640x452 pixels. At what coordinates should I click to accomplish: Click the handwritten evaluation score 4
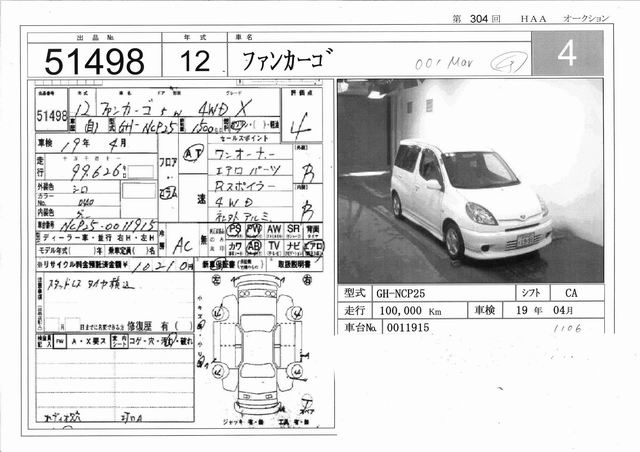[x=300, y=125]
